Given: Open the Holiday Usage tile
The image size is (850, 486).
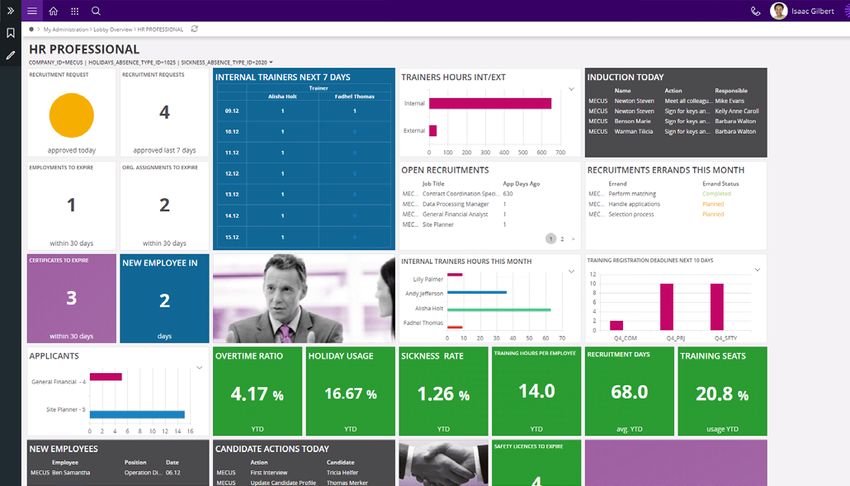Looking at the screenshot, I should tap(350, 391).
